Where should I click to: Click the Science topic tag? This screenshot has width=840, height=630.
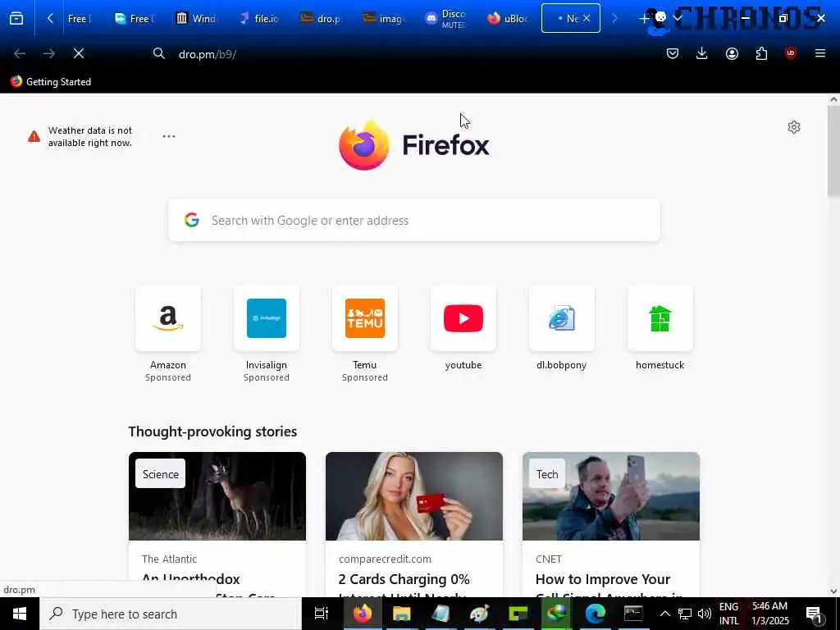point(160,473)
